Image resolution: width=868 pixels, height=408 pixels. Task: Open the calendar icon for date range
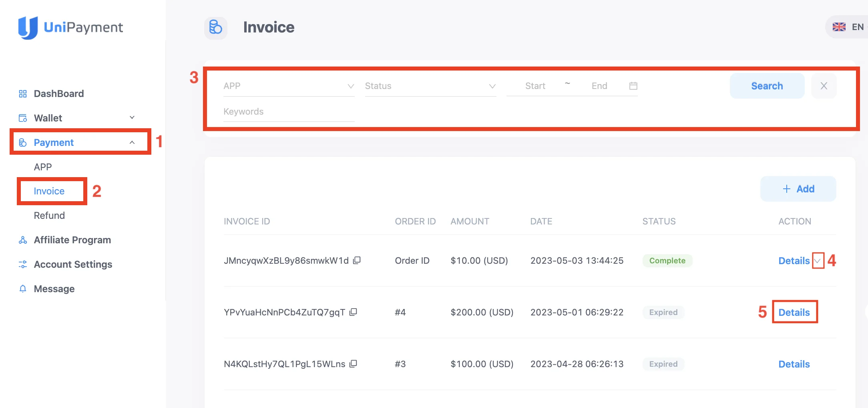click(633, 86)
